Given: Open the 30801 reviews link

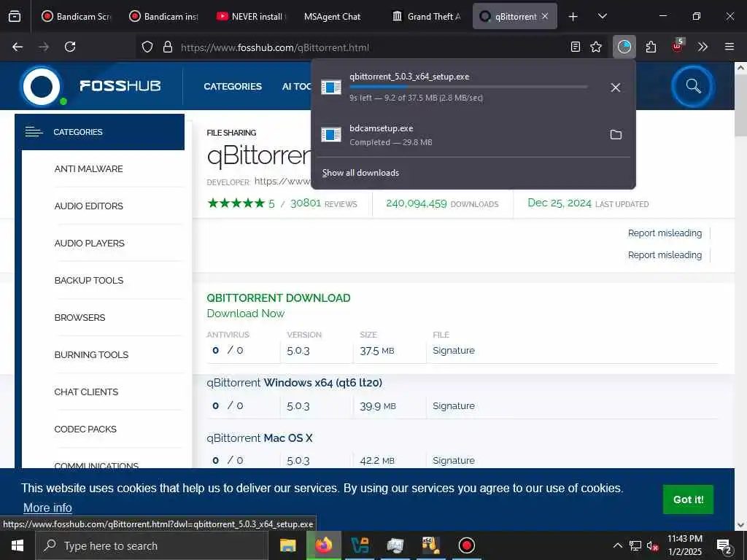Looking at the screenshot, I should pos(323,203).
